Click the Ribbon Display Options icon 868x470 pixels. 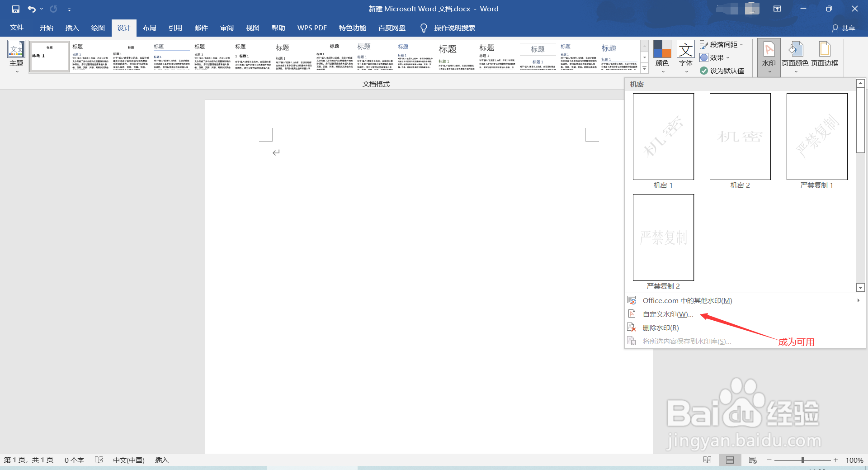coord(777,9)
